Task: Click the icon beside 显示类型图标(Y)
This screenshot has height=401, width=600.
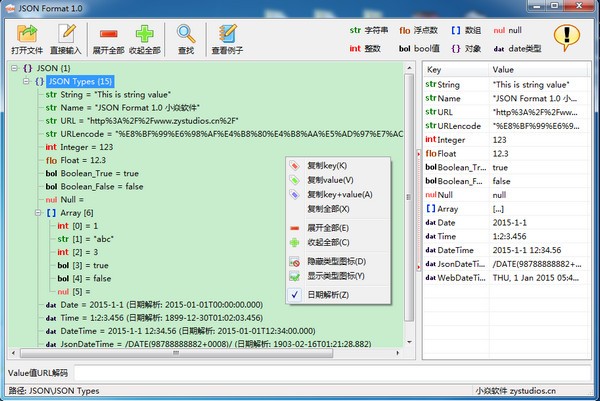Action: (294, 276)
